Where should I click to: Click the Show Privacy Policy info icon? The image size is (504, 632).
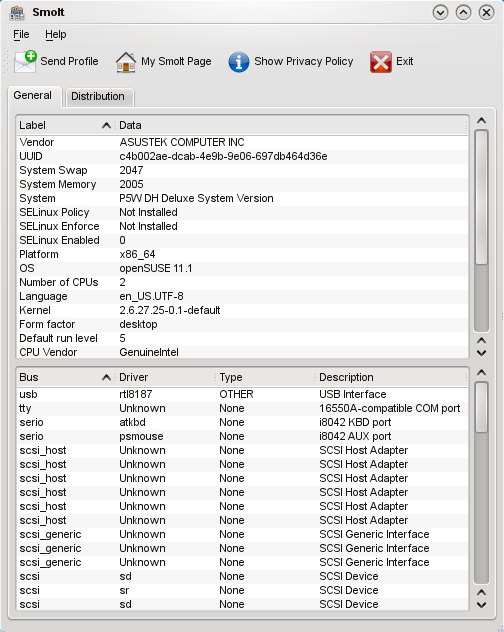pos(239,62)
